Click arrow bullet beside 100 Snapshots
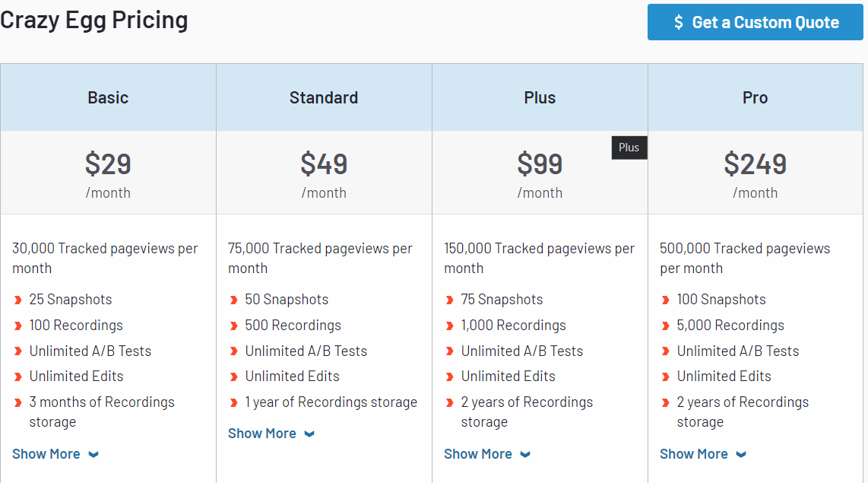 click(665, 300)
